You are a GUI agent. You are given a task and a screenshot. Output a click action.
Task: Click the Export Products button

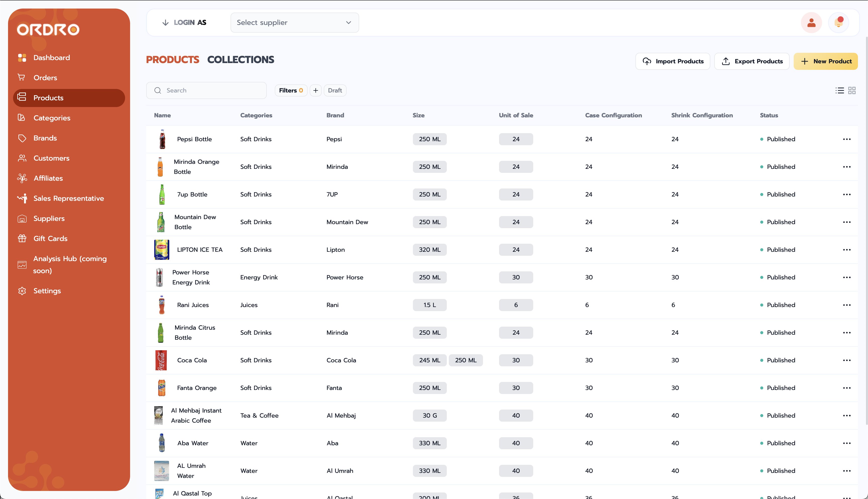[752, 61]
